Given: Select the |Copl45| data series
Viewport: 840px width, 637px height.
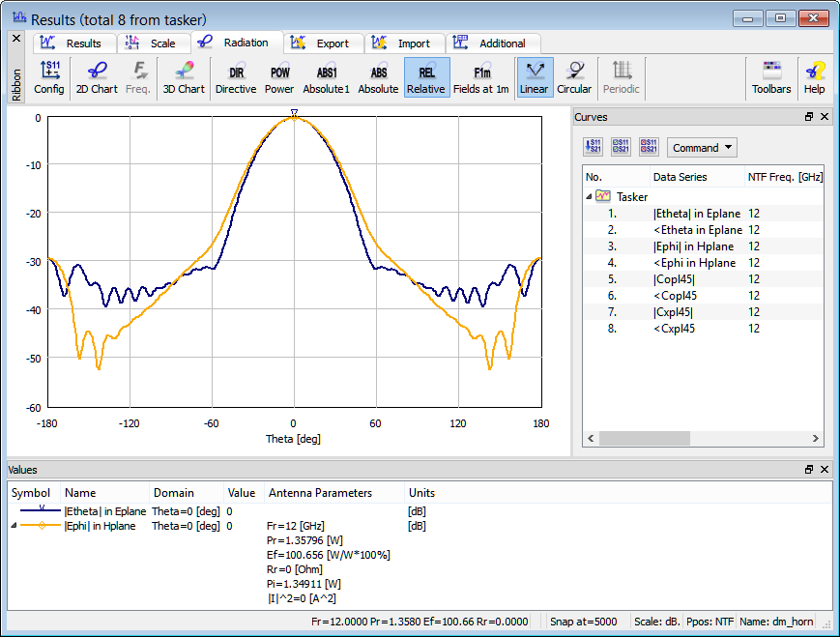Looking at the screenshot, I should point(674,279).
